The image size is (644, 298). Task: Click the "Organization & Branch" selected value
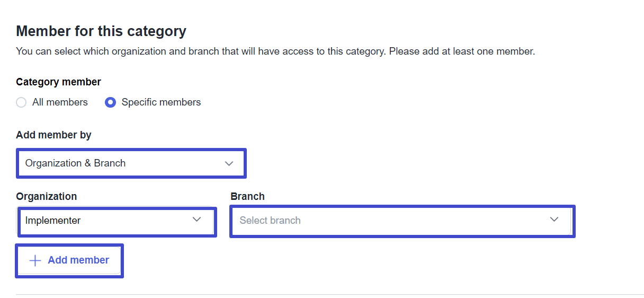click(x=75, y=163)
